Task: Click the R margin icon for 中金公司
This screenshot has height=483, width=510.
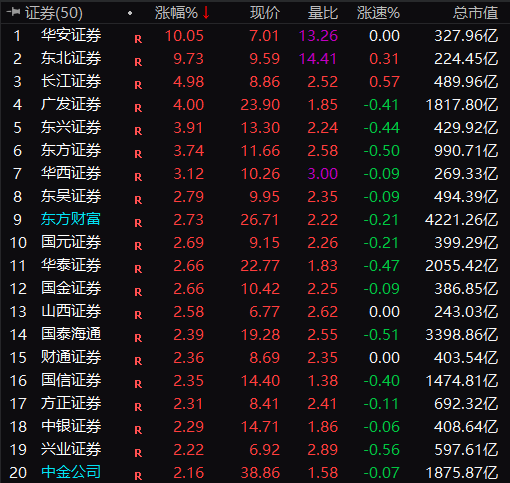Action: coord(138,476)
